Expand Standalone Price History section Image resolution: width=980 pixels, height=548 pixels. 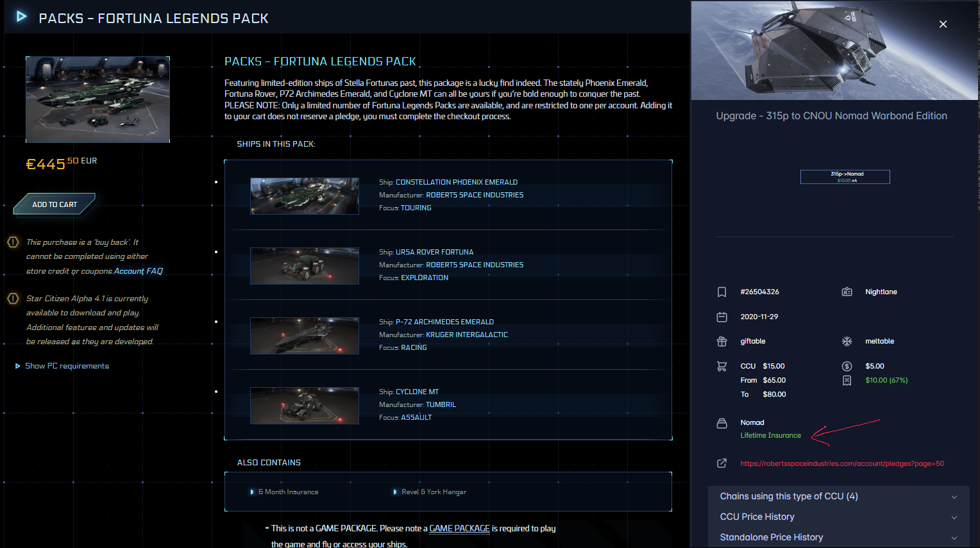(838, 537)
